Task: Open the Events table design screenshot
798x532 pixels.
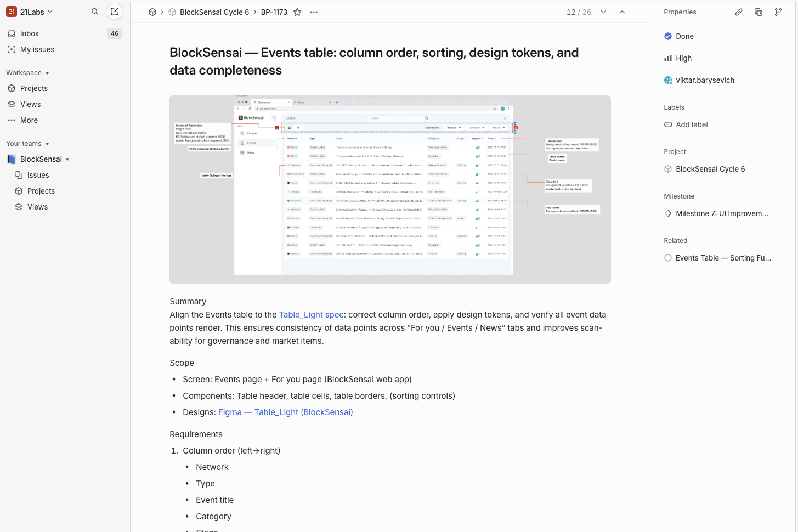Action: (x=390, y=189)
